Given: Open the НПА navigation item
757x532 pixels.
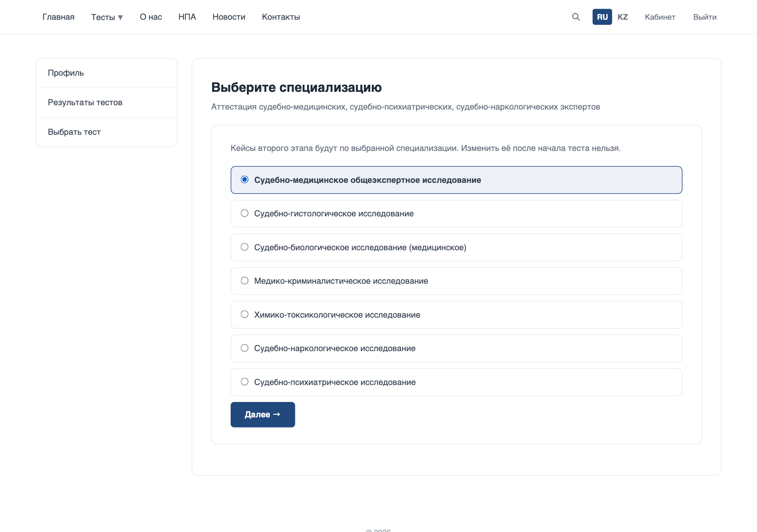Looking at the screenshot, I should click(x=187, y=17).
